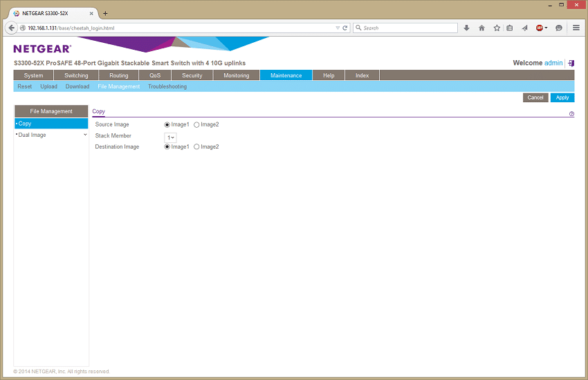Open the help question-mark icon for Copy
This screenshot has width=588, height=380.
point(571,114)
